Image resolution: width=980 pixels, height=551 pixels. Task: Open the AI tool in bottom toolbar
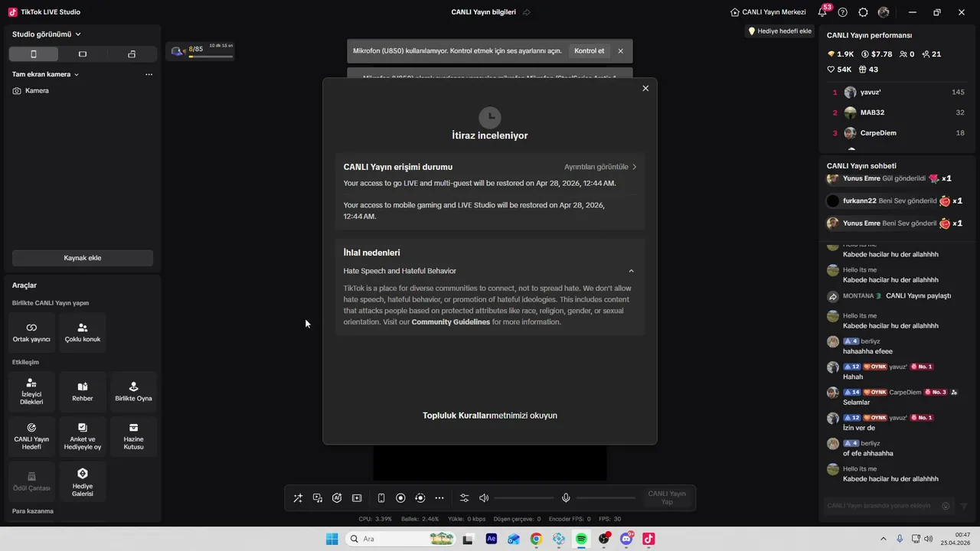click(337, 498)
